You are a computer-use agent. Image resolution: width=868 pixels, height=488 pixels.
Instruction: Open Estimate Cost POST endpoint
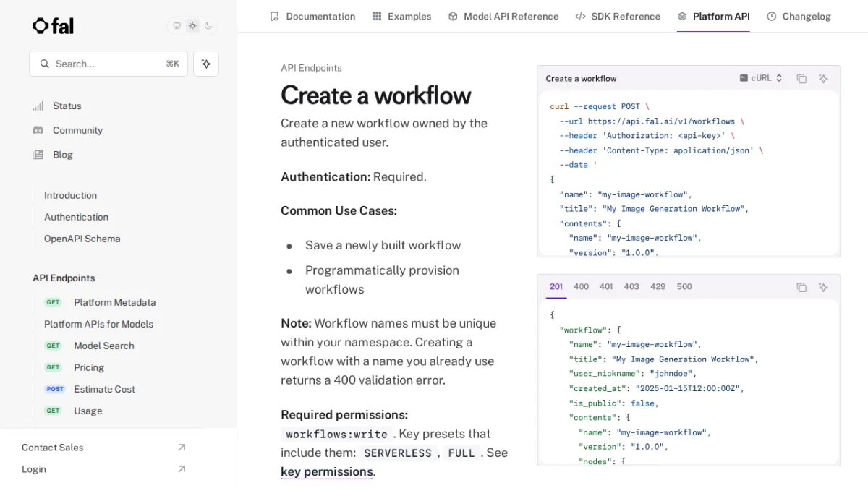(x=104, y=389)
